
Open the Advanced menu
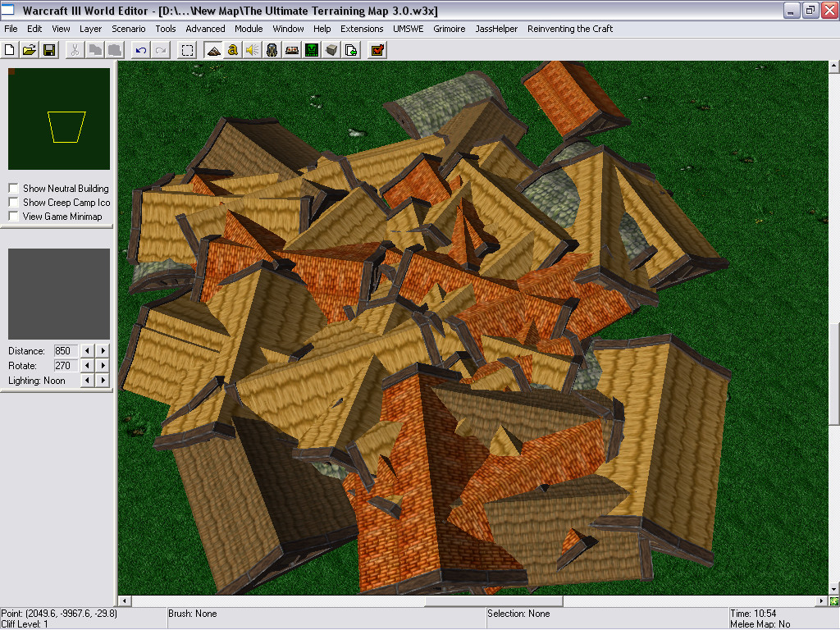pos(205,29)
